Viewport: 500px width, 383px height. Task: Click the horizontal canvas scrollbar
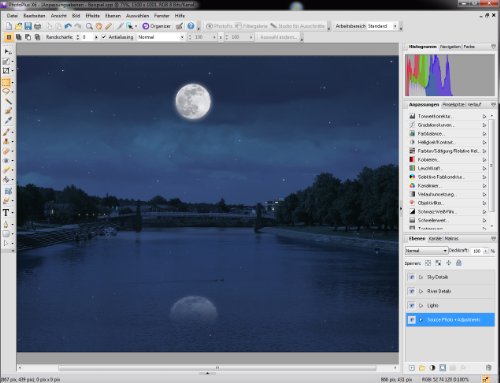point(217,368)
